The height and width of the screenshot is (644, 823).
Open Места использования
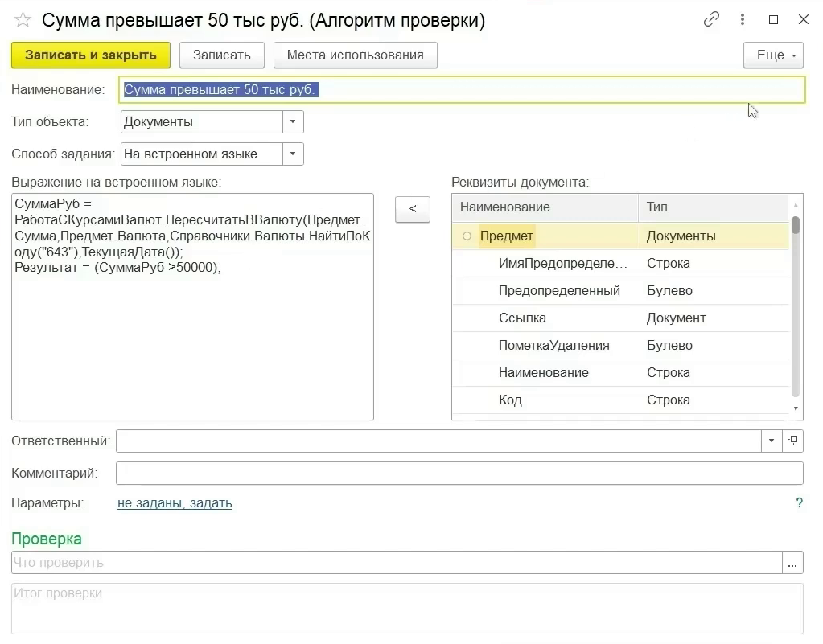[355, 55]
